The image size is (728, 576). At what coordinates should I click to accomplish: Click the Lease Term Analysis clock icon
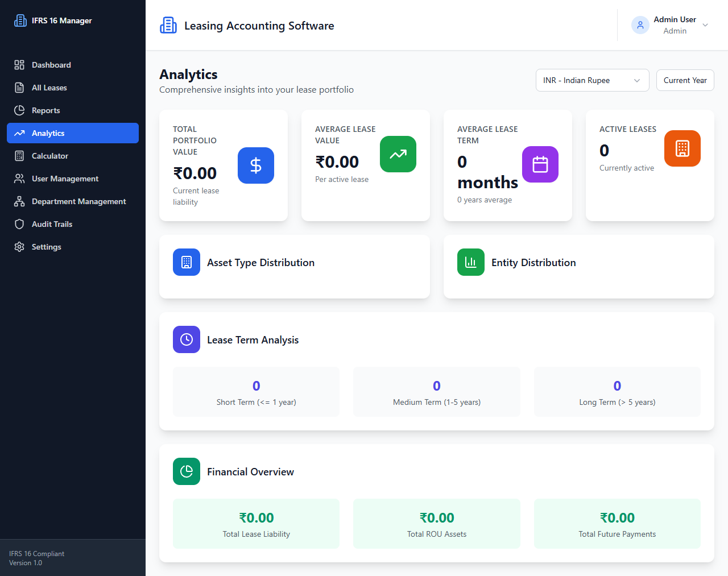click(187, 339)
